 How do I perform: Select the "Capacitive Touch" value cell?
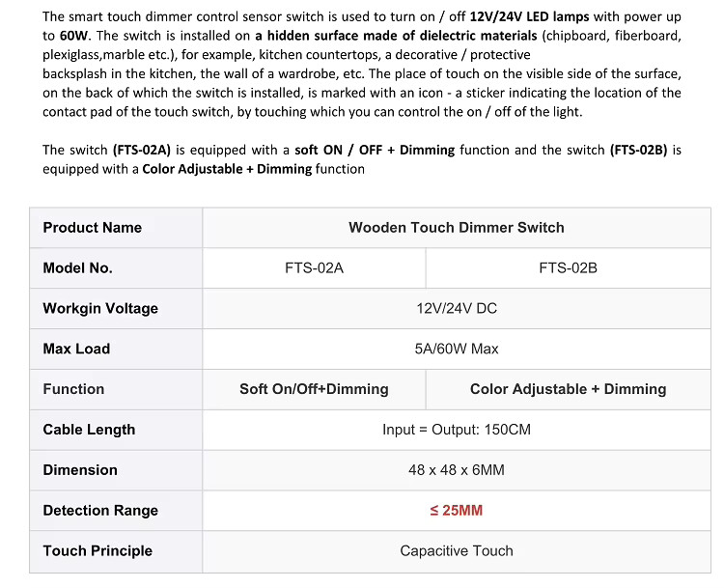(x=457, y=551)
